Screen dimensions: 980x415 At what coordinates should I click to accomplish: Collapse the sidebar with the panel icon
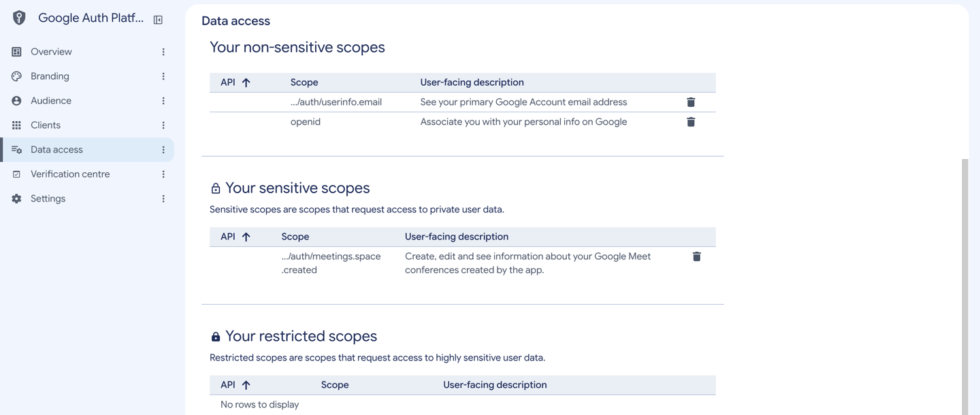pyautogui.click(x=158, y=20)
